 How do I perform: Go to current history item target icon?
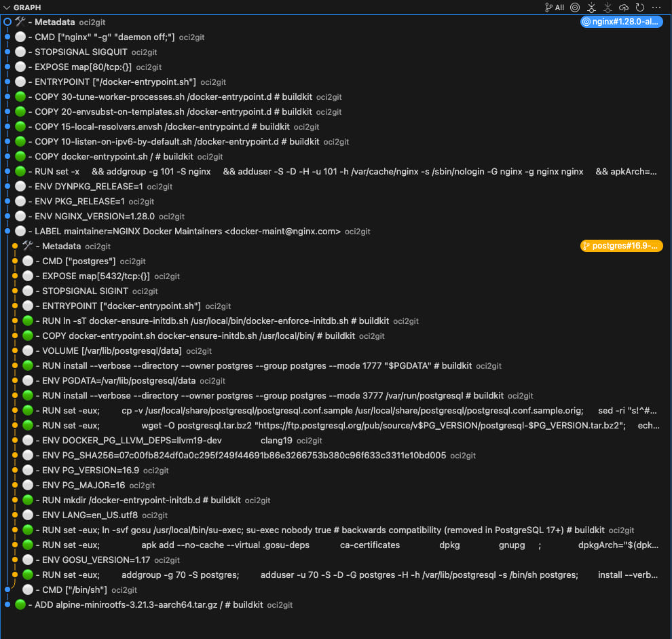[575, 7]
